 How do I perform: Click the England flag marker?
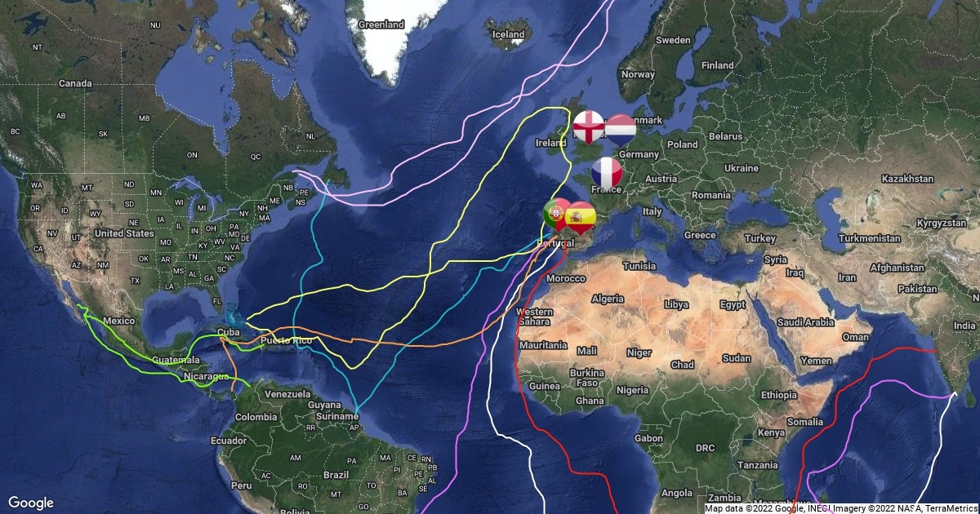(x=588, y=129)
